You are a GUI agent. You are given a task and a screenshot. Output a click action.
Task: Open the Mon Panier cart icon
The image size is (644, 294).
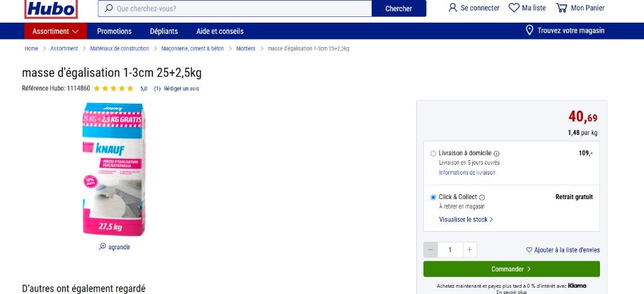(x=562, y=8)
